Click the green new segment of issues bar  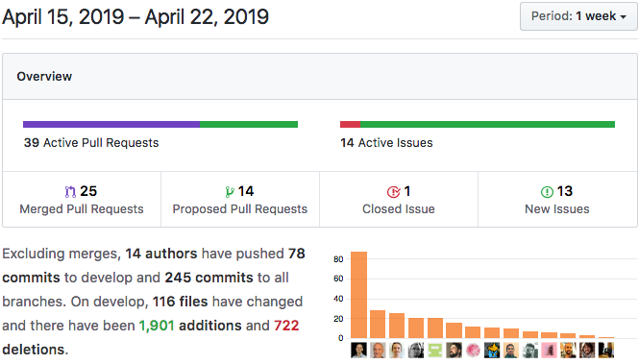pos(487,124)
